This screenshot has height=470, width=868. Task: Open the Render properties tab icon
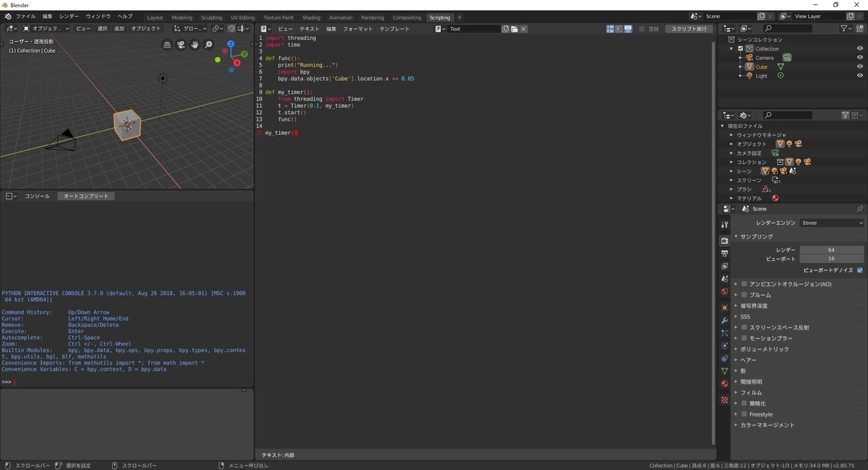tap(724, 240)
